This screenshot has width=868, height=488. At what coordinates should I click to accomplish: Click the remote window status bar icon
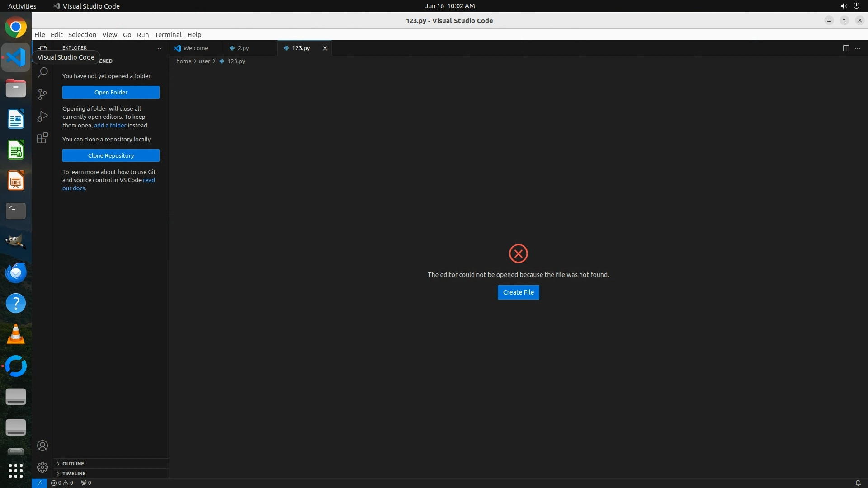pyautogui.click(x=39, y=483)
